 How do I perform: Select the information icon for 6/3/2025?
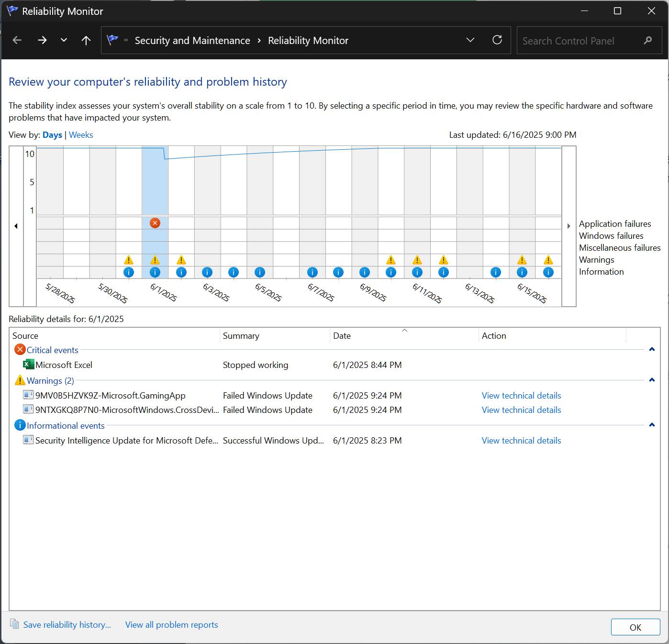[x=207, y=272]
